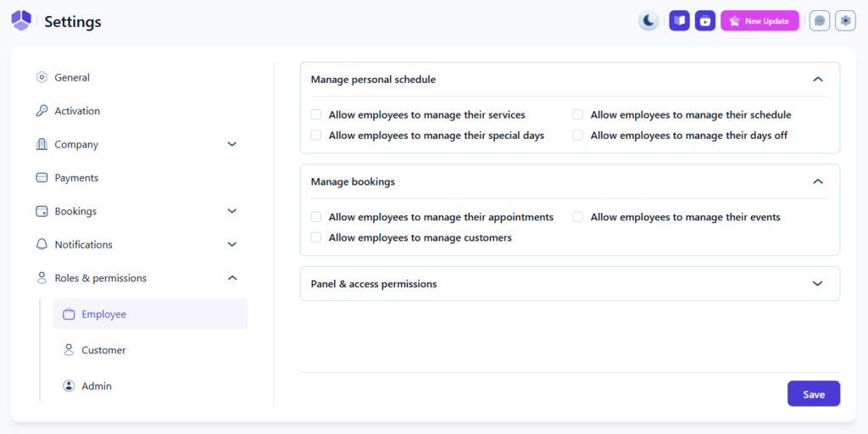Tick Allow employees to manage customers

[x=316, y=238]
